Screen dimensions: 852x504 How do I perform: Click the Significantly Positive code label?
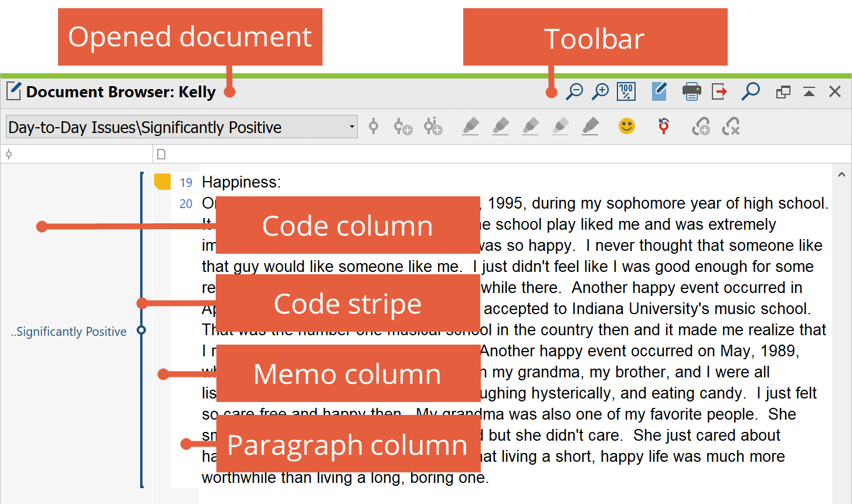click(69, 332)
